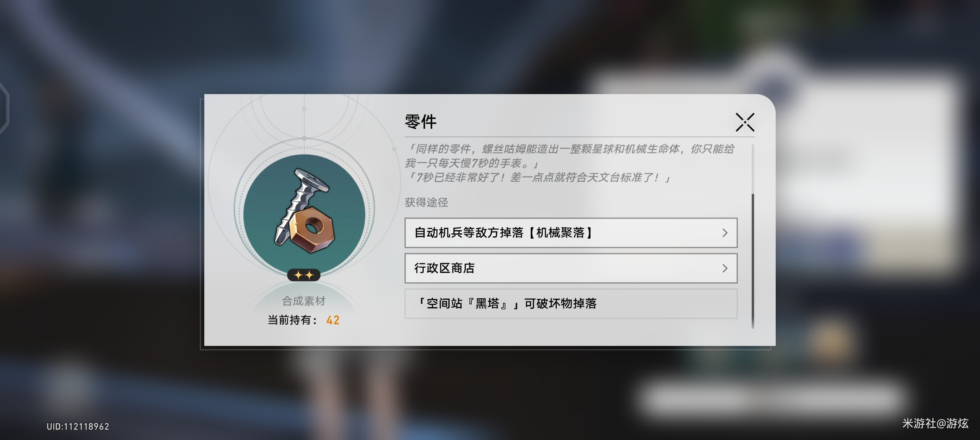This screenshot has width=980, height=440.
Task: Open 自动机兵等敌方掉落【机械聚落】 source
Action: tap(571, 233)
